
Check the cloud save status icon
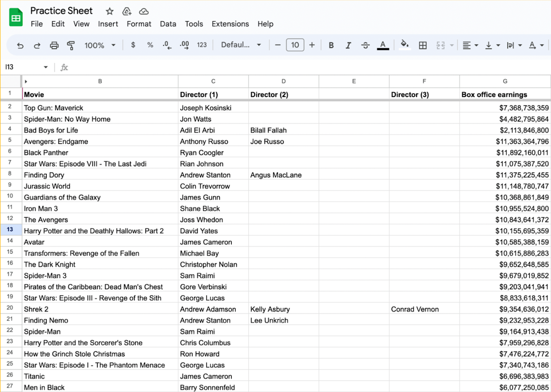coord(144,11)
